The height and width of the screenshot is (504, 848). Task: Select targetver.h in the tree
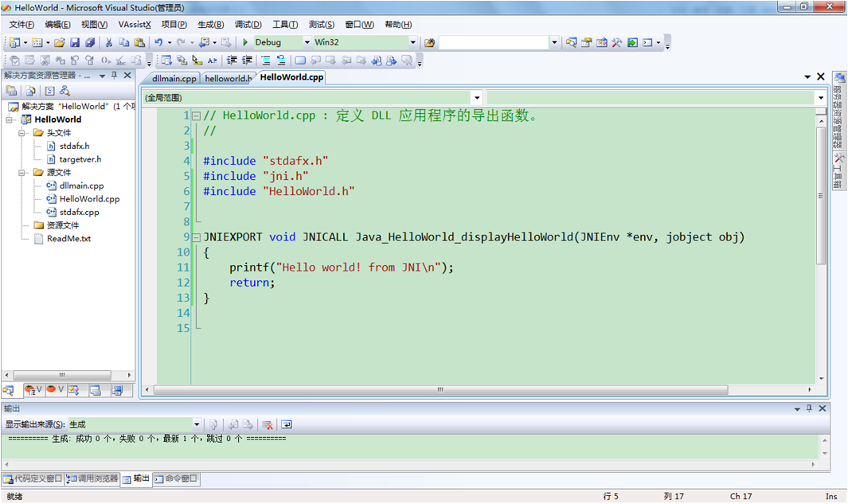(x=80, y=159)
